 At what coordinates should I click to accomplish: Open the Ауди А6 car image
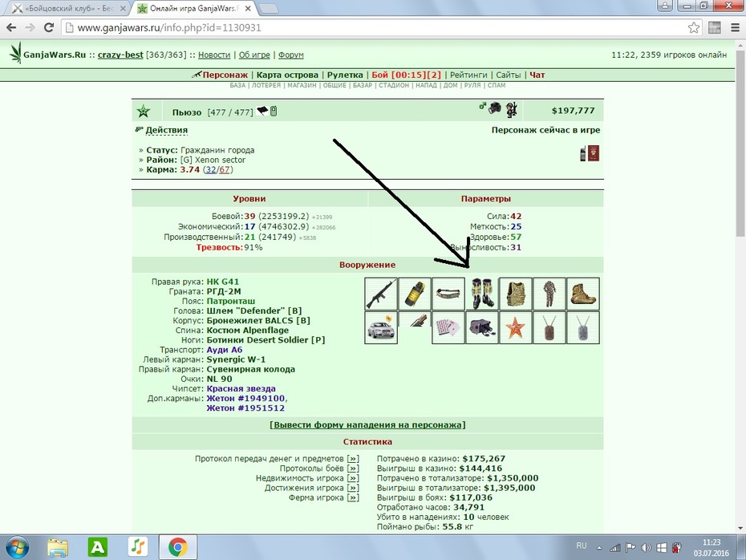click(381, 328)
